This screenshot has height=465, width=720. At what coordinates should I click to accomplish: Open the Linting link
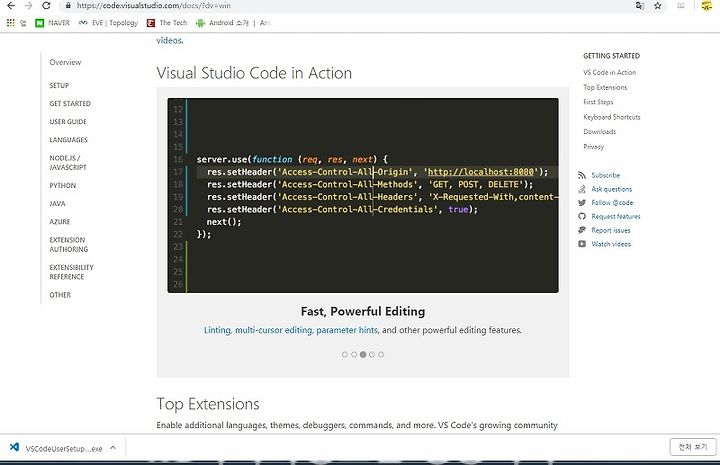(x=217, y=330)
